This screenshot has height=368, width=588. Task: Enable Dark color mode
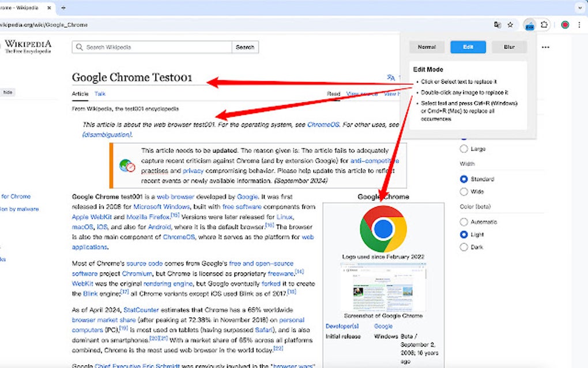pos(464,247)
